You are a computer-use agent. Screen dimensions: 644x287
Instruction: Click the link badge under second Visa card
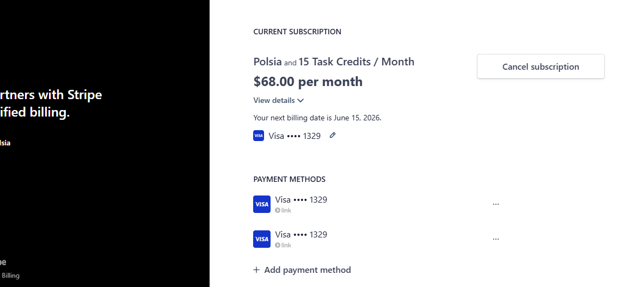point(283,245)
